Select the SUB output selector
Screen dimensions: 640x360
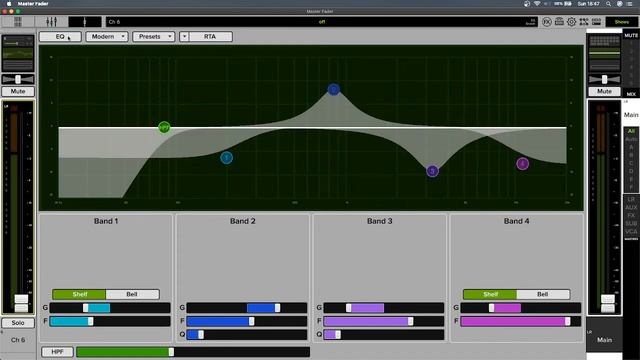point(631,224)
